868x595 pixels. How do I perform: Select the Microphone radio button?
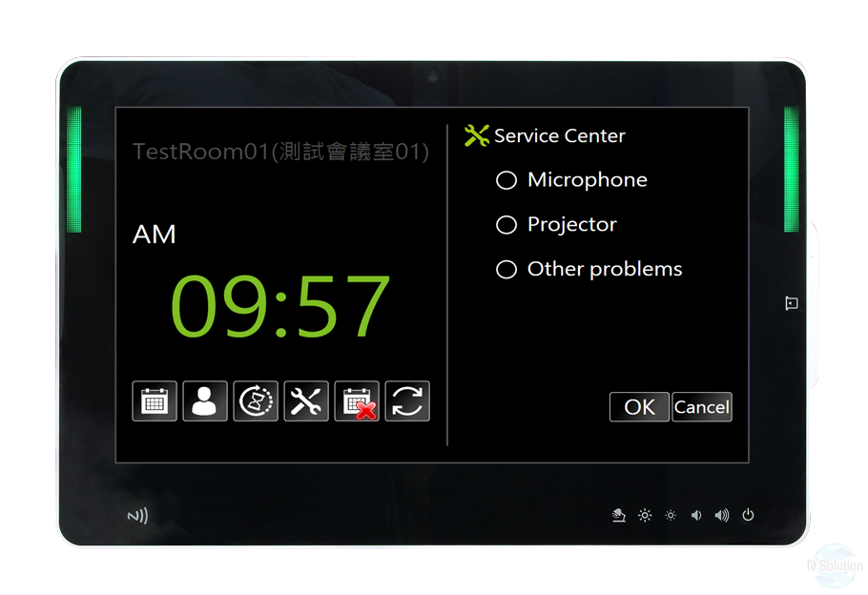click(x=506, y=180)
